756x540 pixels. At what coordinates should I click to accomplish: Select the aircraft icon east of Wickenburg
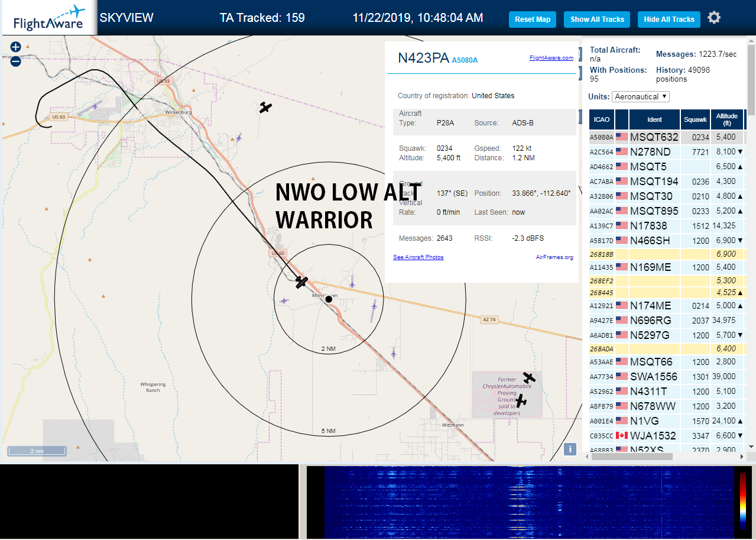(266, 108)
